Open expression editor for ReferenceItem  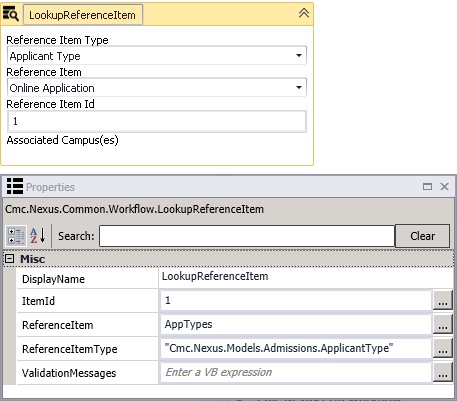point(442,324)
